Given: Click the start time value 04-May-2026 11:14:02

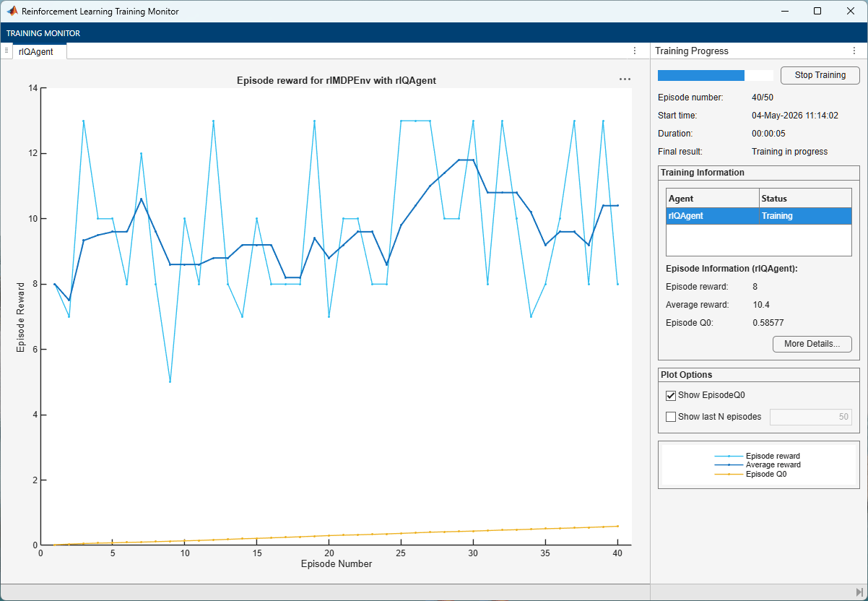Looking at the screenshot, I should (795, 115).
